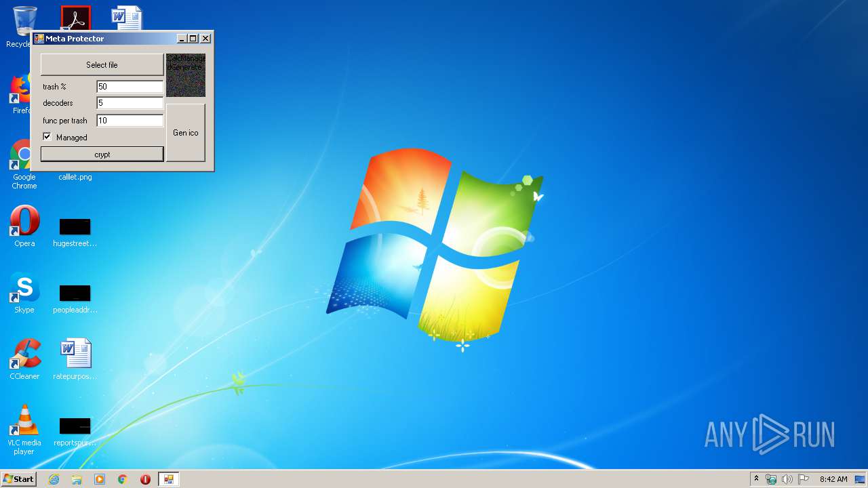This screenshot has width=868, height=488.
Task: Click the volume speaker tray icon
Action: coord(787,479)
